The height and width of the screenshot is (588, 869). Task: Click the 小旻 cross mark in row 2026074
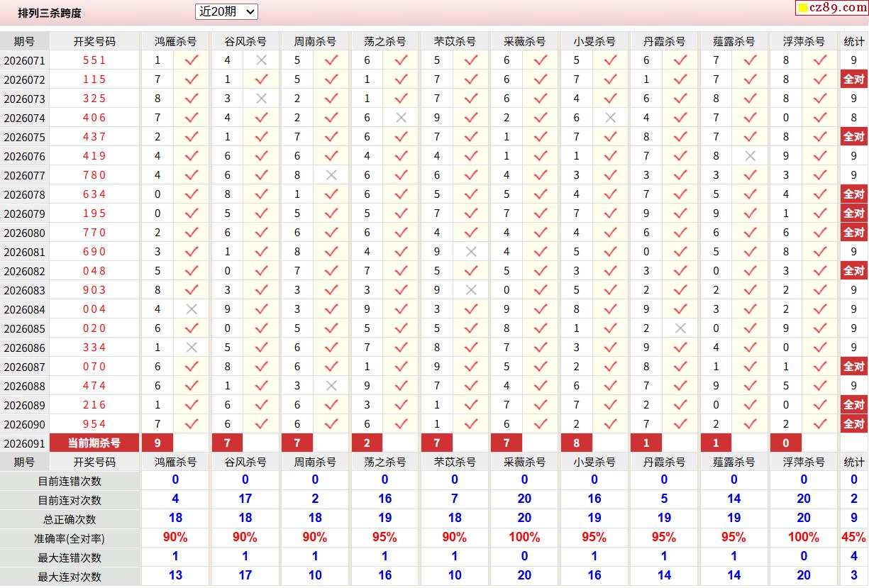coord(610,118)
